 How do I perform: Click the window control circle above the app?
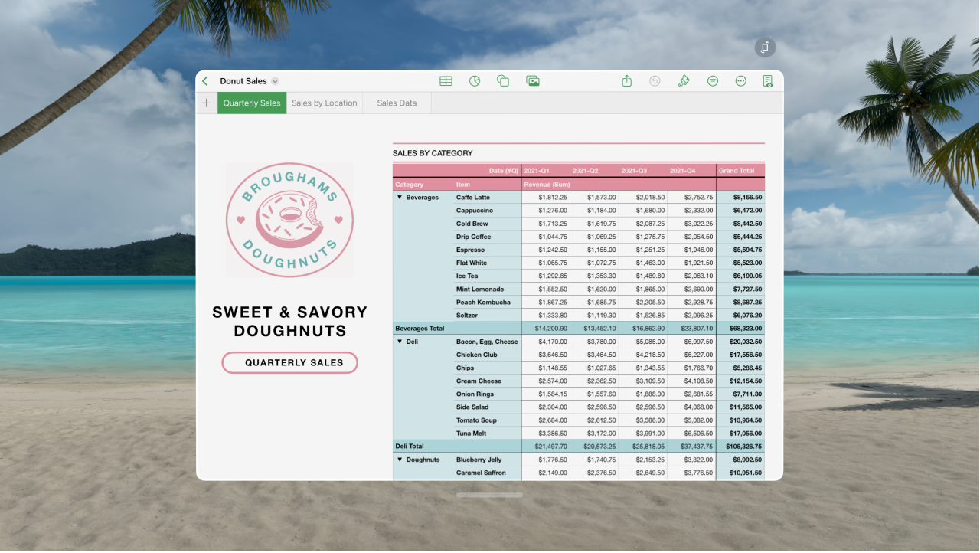765,47
